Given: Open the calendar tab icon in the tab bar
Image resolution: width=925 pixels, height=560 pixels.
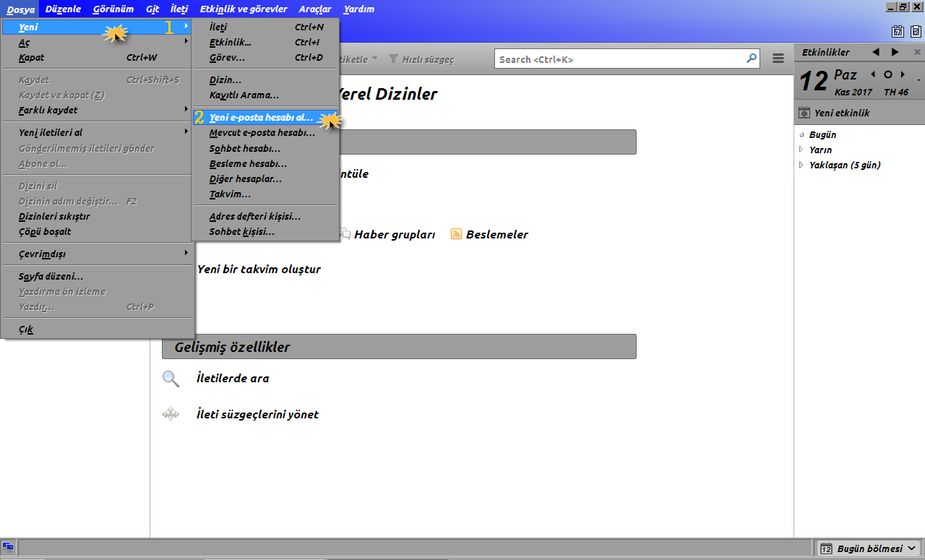Looking at the screenshot, I should point(898,31).
